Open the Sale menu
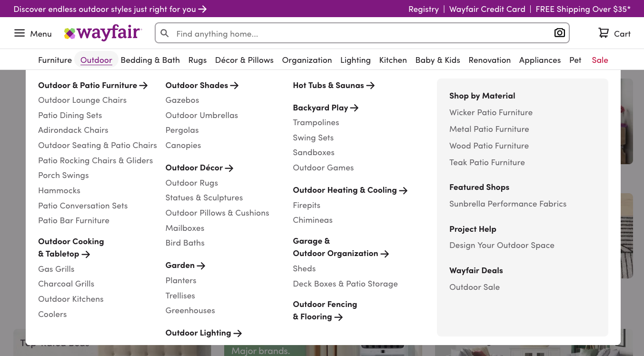 pos(600,60)
